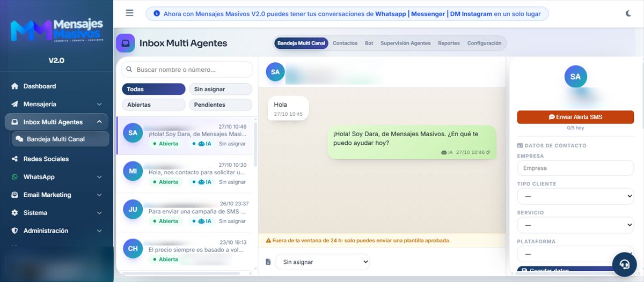Screen dimensions: 644x282
Task: Click the SA avatar in chat header
Action: pos(275,71)
